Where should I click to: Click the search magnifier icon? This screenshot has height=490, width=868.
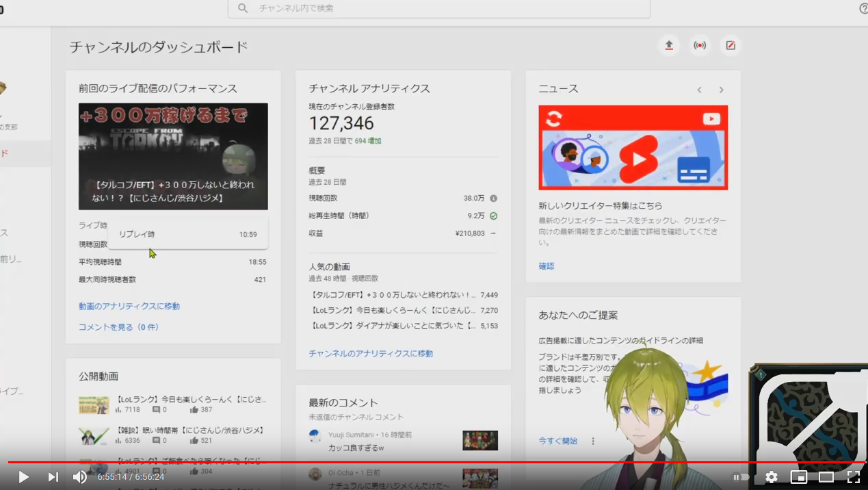pyautogui.click(x=243, y=8)
